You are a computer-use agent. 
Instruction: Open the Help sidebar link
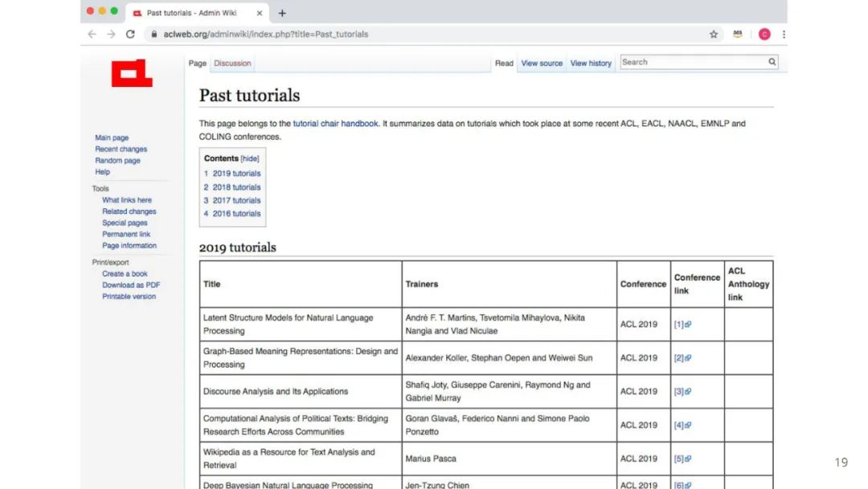click(102, 171)
